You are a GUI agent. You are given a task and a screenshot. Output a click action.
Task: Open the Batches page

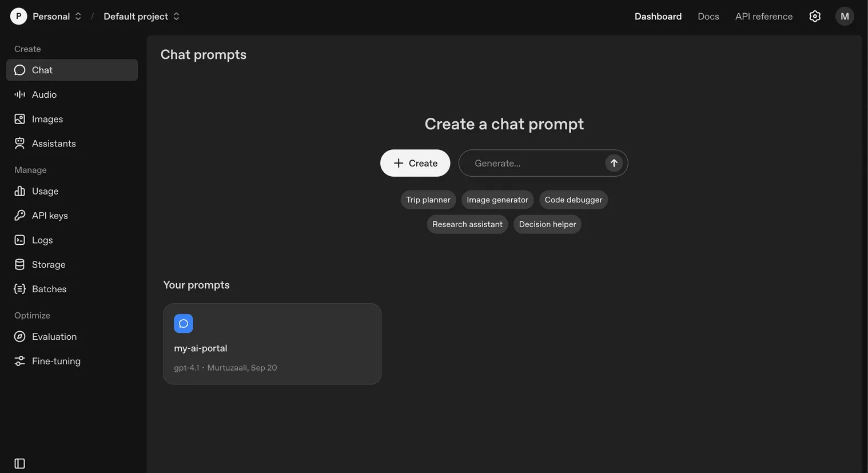(49, 289)
